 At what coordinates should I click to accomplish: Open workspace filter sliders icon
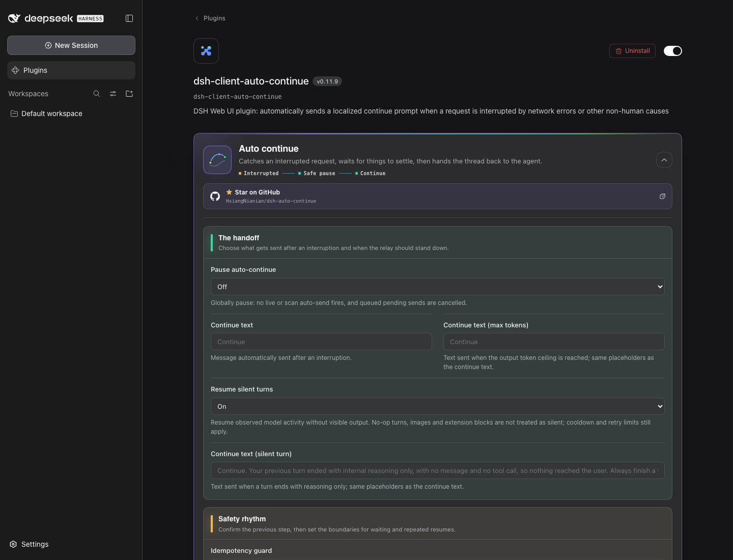coord(113,94)
